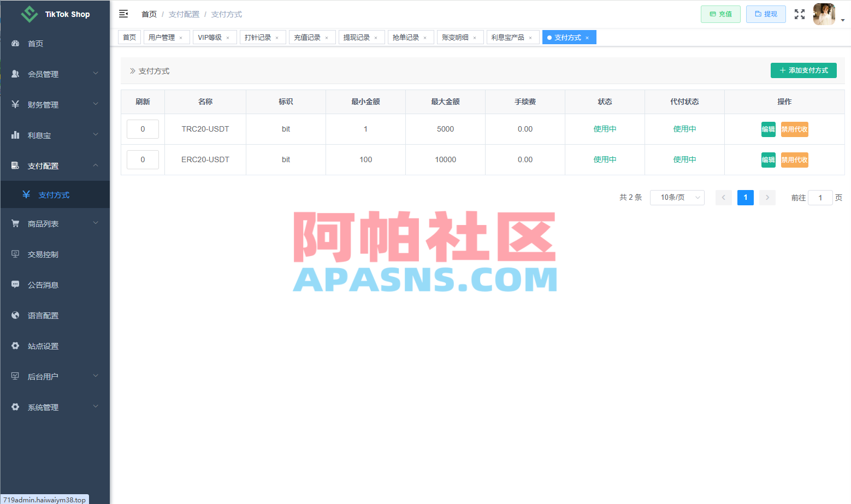This screenshot has width=851, height=504.
Task: Click the 交易控制 monitor icon
Action: pyautogui.click(x=15, y=254)
